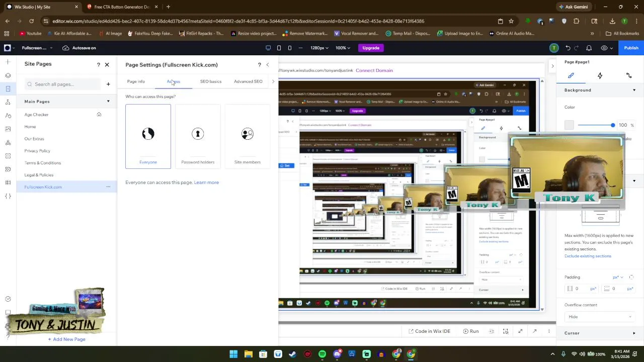Adjust the background opacity slider handle
This screenshot has width=644, height=362.
point(613,125)
